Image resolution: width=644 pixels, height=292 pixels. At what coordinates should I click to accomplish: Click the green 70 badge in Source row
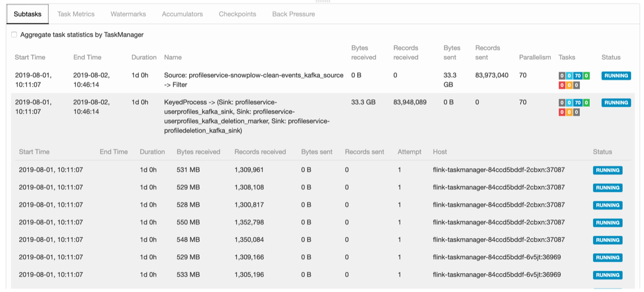578,76
